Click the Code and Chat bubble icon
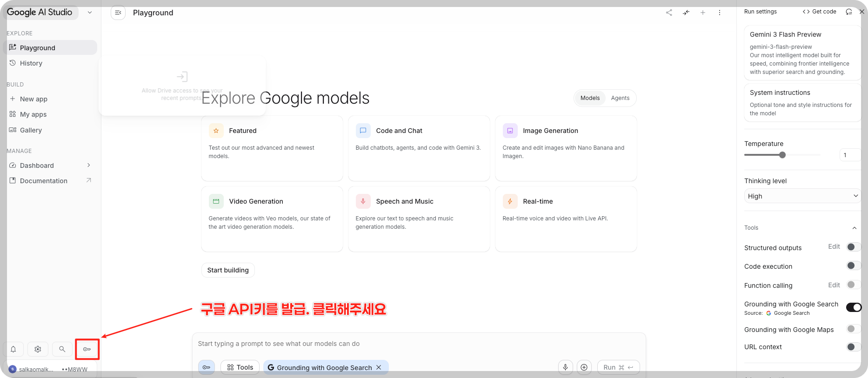868x378 pixels. (363, 131)
